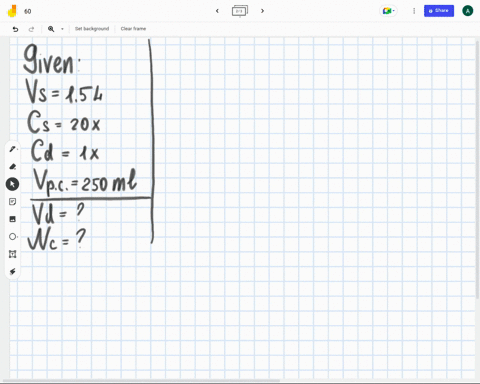This screenshot has width=480, height=384.
Task: Select the Pen tool
Action: pos(13,149)
